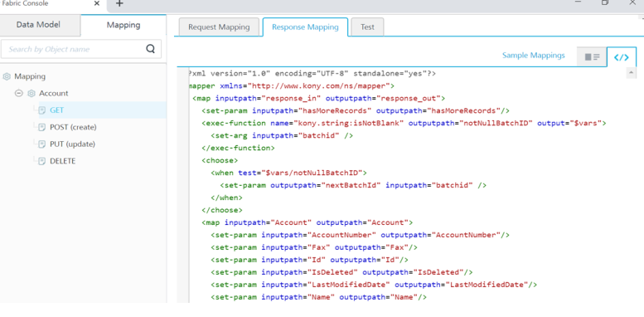This screenshot has width=644, height=317.
Task: Click the gear icon beside Mapping
Action: (x=7, y=76)
